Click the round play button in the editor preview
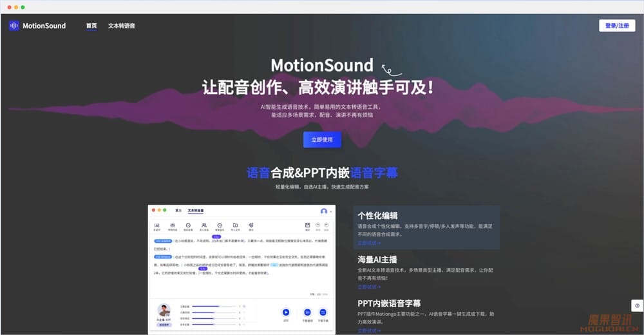Image resolution: width=644 pixels, height=335 pixels. tap(286, 312)
